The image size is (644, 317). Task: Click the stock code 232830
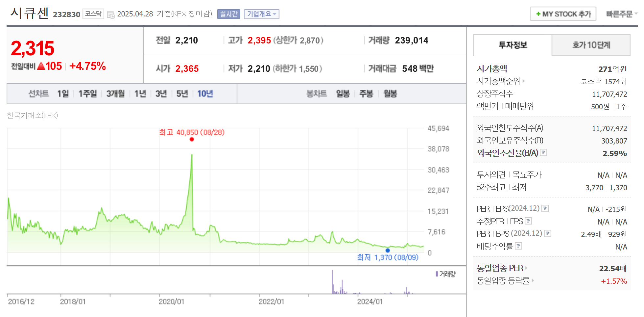pos(66,14)
